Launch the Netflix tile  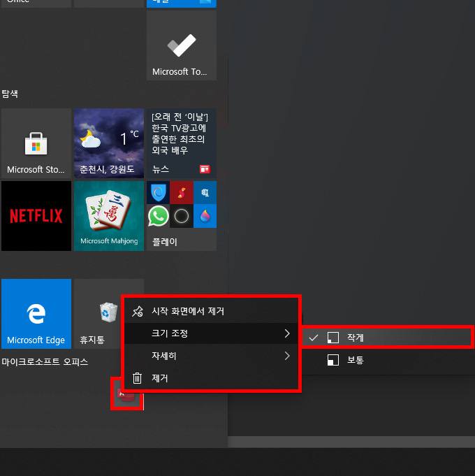click(x=36, y=216)
